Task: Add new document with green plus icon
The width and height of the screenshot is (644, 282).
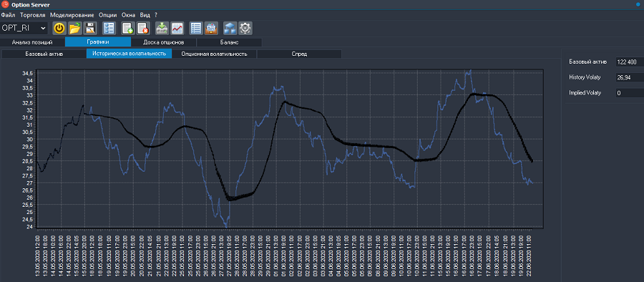Action: tap(128, 29)
